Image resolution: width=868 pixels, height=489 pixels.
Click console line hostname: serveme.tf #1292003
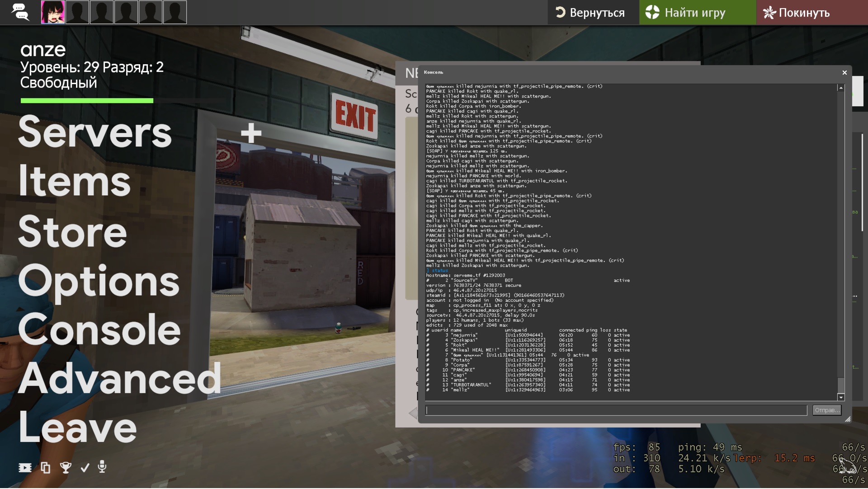[x=466, y=275]
